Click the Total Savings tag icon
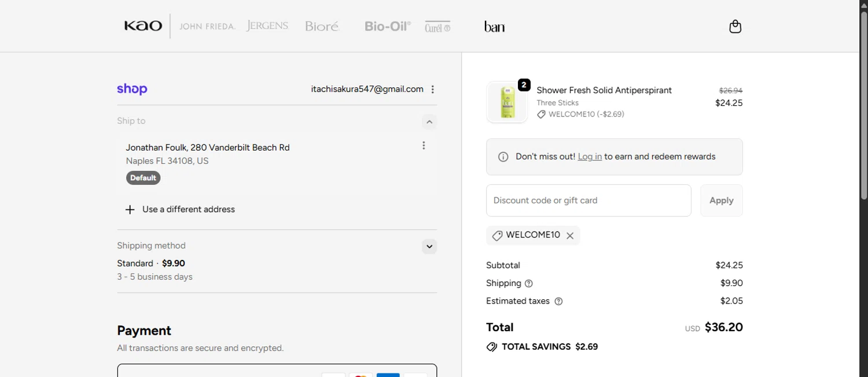 [x=492, y=347]
